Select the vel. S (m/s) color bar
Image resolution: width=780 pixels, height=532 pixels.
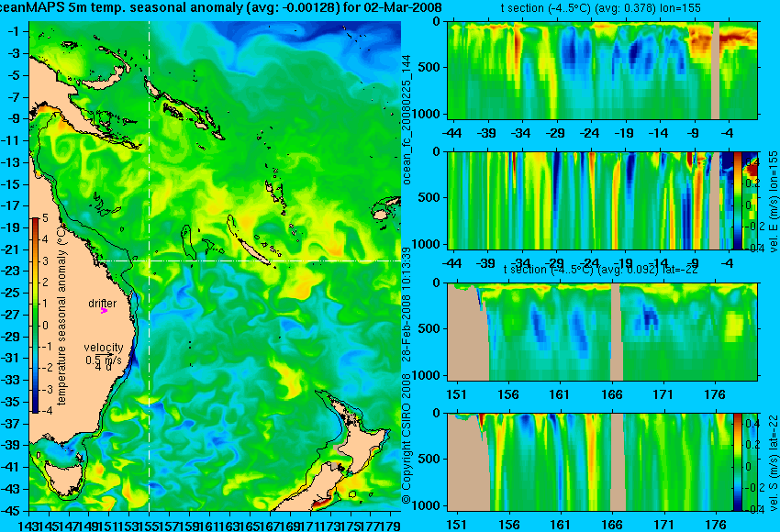pyautogui.click(x=737, y=461)
